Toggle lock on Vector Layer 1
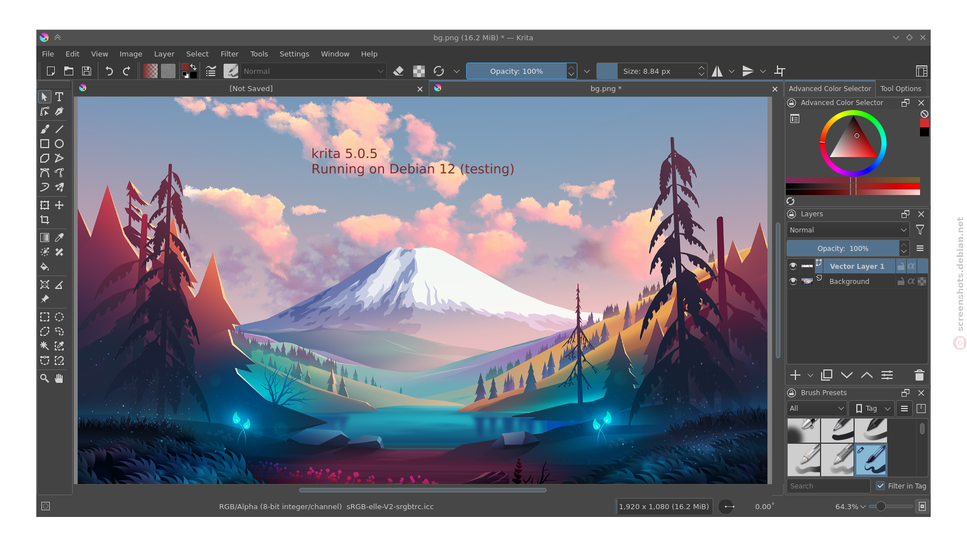 pyautogui.click(x=901, y=266)
